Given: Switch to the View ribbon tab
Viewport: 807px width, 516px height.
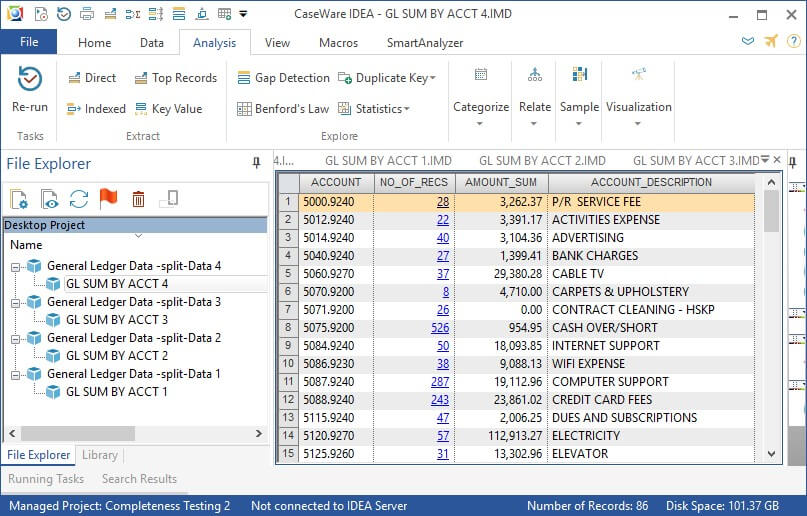Looking at the screenshot, I should pos(277,43).
